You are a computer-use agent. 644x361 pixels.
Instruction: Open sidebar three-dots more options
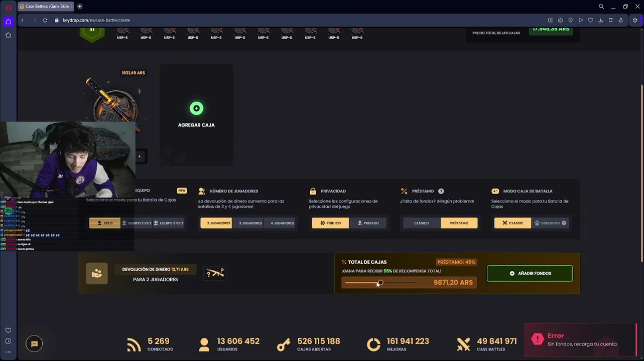point(8,352)
